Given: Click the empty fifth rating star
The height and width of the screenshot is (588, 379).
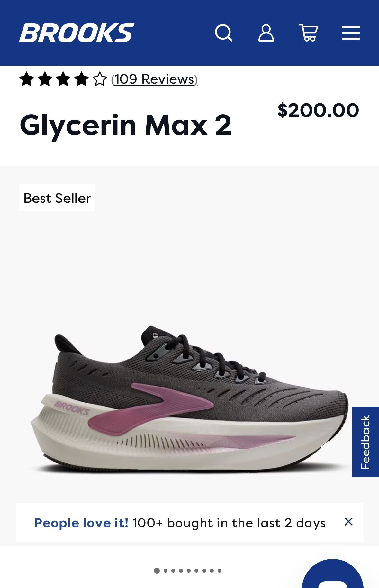Looking at the screenshot, I should (100, 79).
